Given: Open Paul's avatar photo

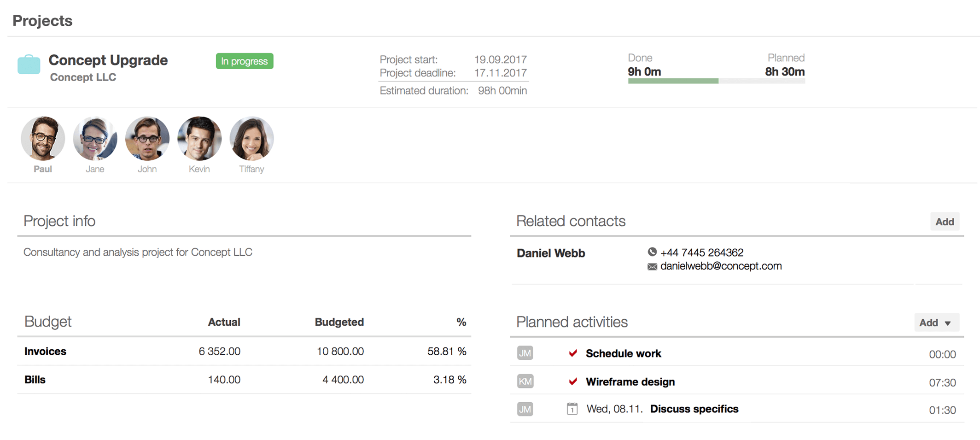Looking at the screenshot, I should pyautogui.click(x=43, y=138).
